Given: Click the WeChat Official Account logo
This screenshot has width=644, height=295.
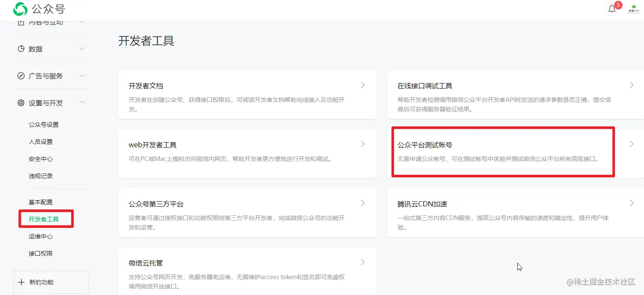Looking at the screenshot, I should click(21, 9).
